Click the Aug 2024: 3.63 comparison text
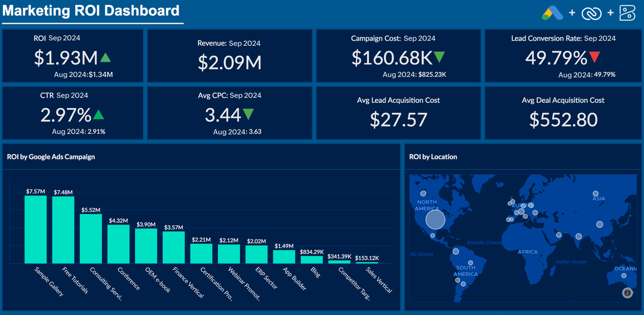Image resolution: width=644 pixels, height=315 pixels. (x=237, y=132)
